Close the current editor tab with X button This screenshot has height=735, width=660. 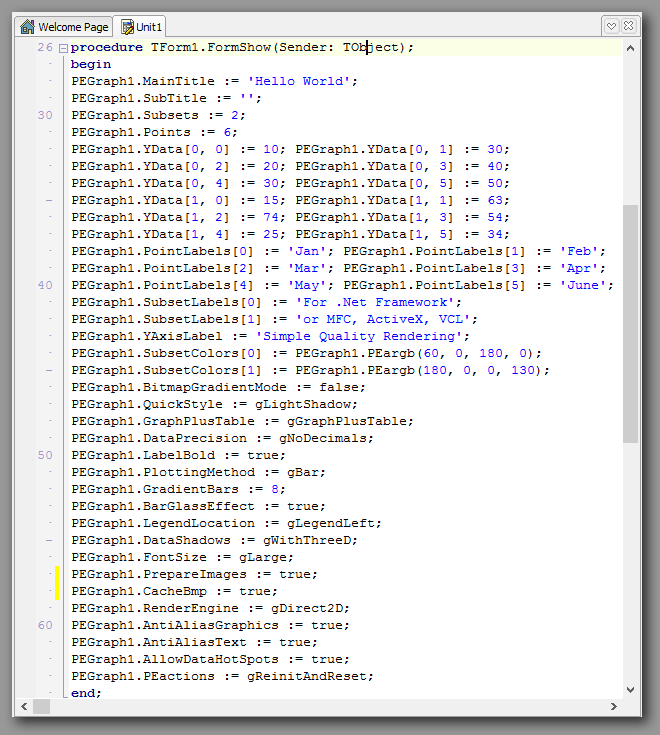[x=629, y=26]
